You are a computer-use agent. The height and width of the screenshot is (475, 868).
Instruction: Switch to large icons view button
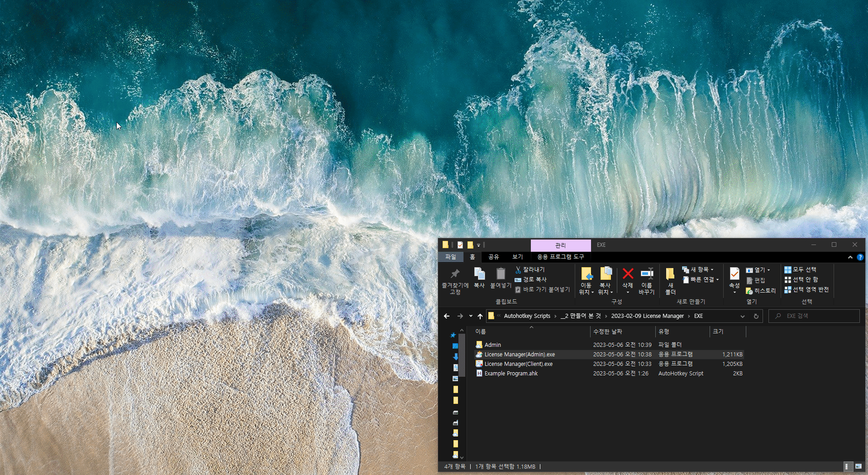(x=858, y=466)
